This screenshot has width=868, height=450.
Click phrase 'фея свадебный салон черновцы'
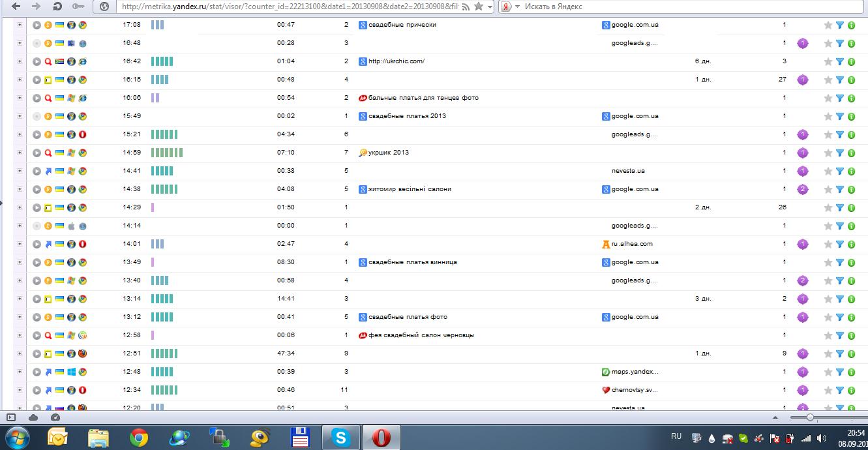coord(421,335)
